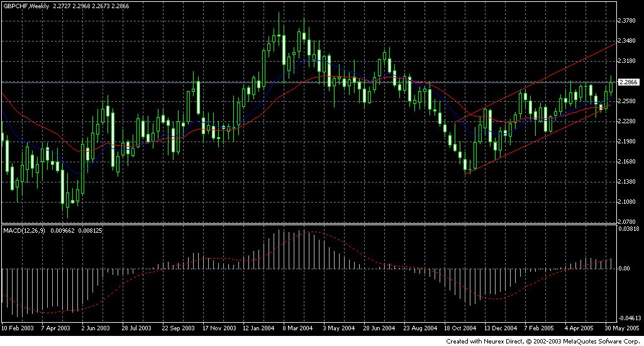Viewport: 644px width, 346px height.
Task: Click the 13 Dec 2004 date label
Action: pyautogui.click(x=501, y=328)
